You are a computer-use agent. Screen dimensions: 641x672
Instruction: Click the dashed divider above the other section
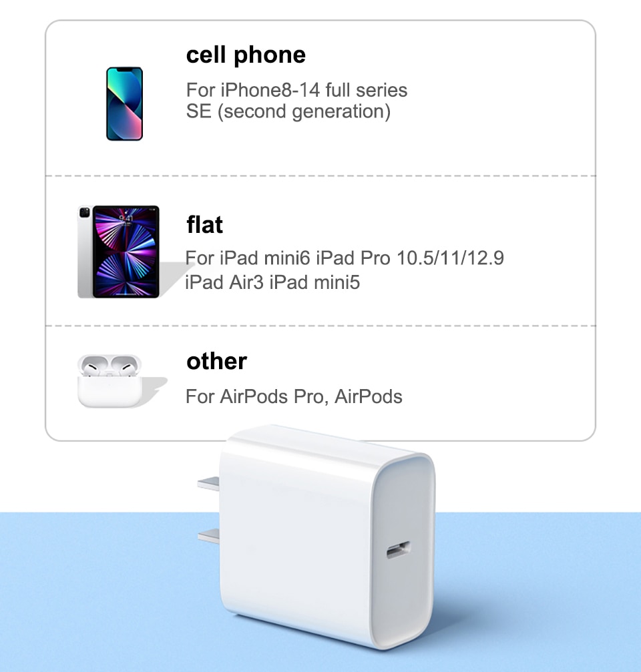[320, 326]
